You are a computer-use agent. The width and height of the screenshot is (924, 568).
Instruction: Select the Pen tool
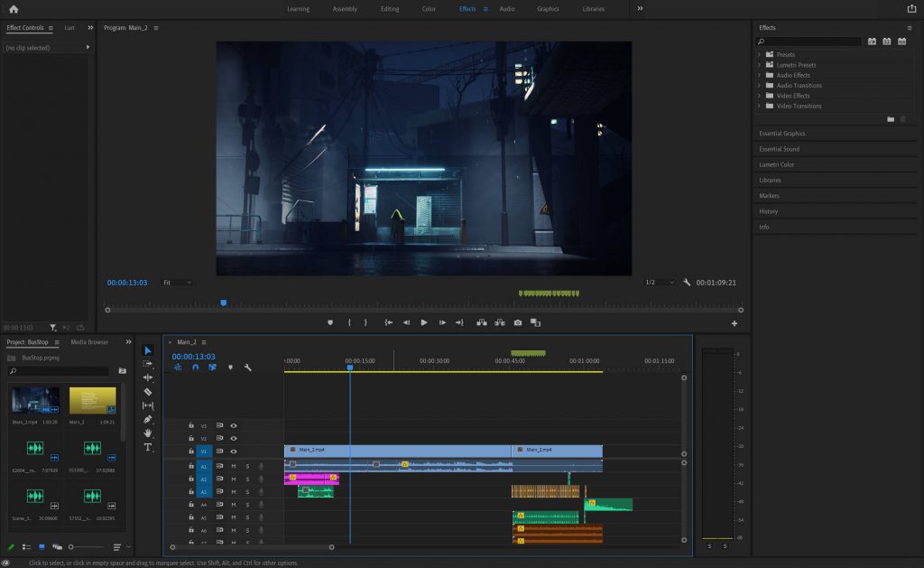pyautogui.click(x=148, y=419)
